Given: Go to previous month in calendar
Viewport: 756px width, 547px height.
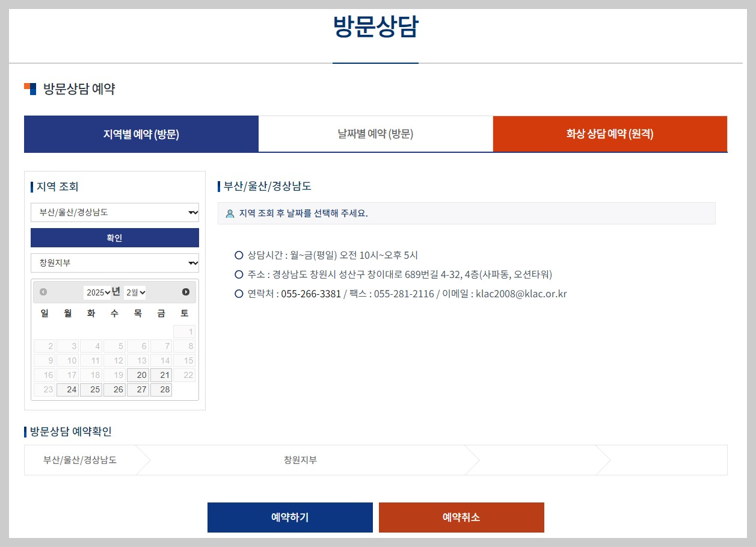Looking at the screenshot, I should [x=43, y=292].
